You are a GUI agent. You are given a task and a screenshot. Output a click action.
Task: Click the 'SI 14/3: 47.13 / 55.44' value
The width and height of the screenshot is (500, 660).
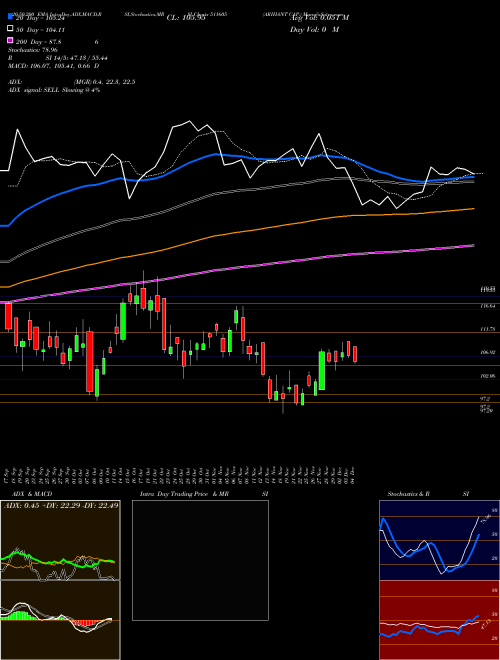point(76,58)
